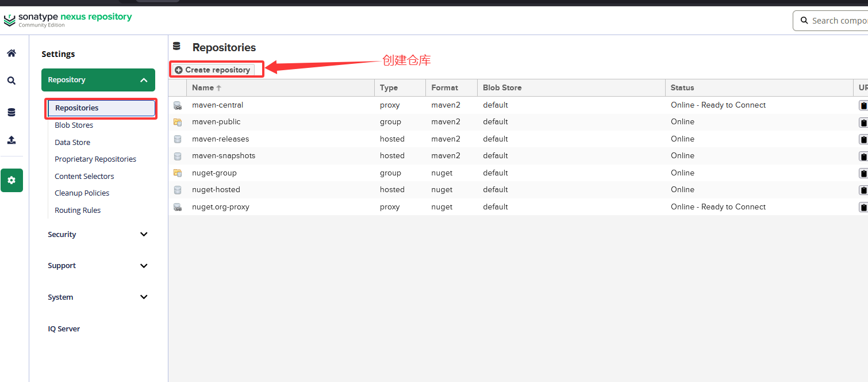Copy URL of nuget-hosted via clipboard icon

(863, 190)
